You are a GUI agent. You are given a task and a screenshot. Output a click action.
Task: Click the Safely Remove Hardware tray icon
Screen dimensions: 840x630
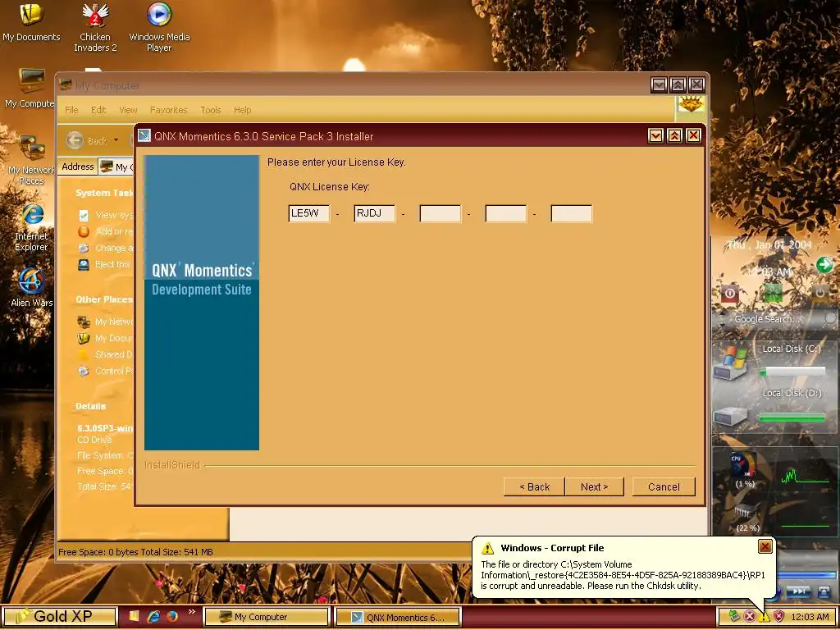coord(734,617)
